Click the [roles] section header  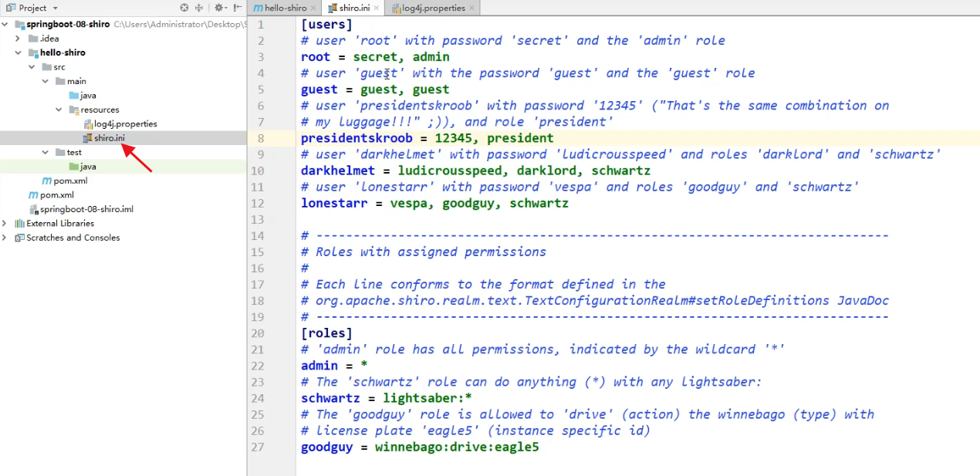pyautogui.click(x=326, y=333)
